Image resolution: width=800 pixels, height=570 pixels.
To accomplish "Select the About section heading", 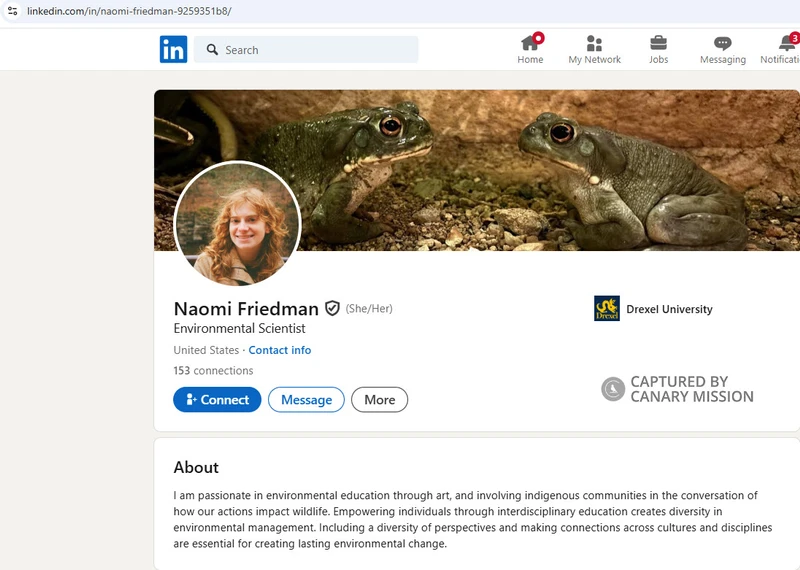I will click(196, 467).
